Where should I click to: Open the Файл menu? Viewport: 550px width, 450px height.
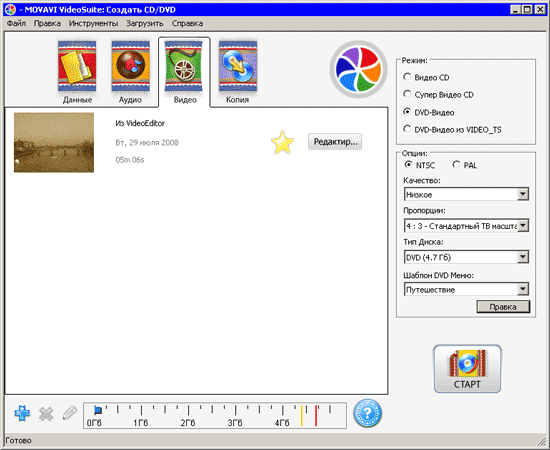tap(16, 23)
